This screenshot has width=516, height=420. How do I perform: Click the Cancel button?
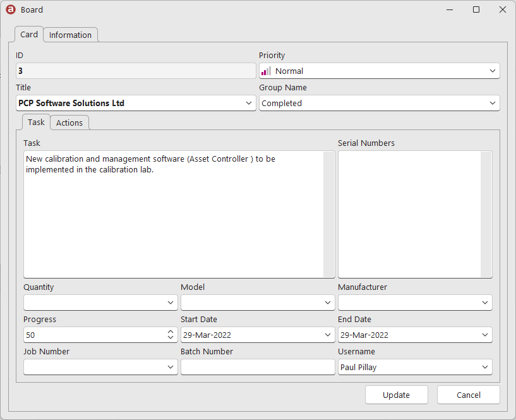[x=468, y=395]
